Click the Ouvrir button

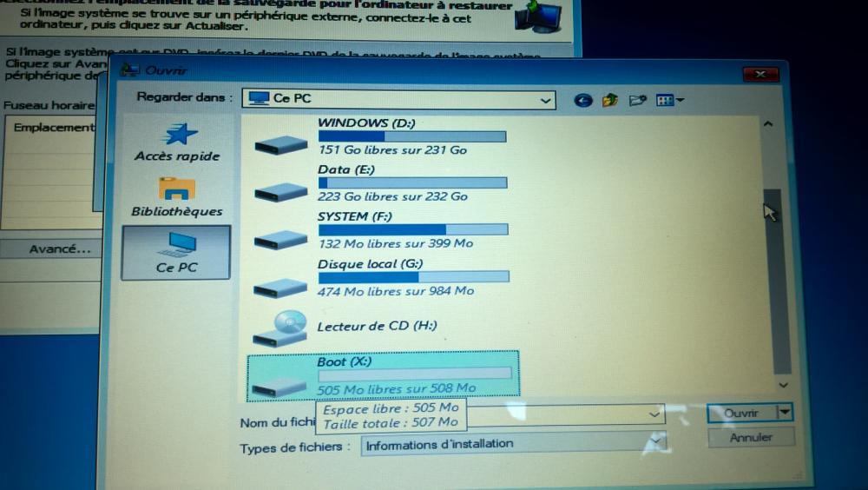[x=742, y=414]
